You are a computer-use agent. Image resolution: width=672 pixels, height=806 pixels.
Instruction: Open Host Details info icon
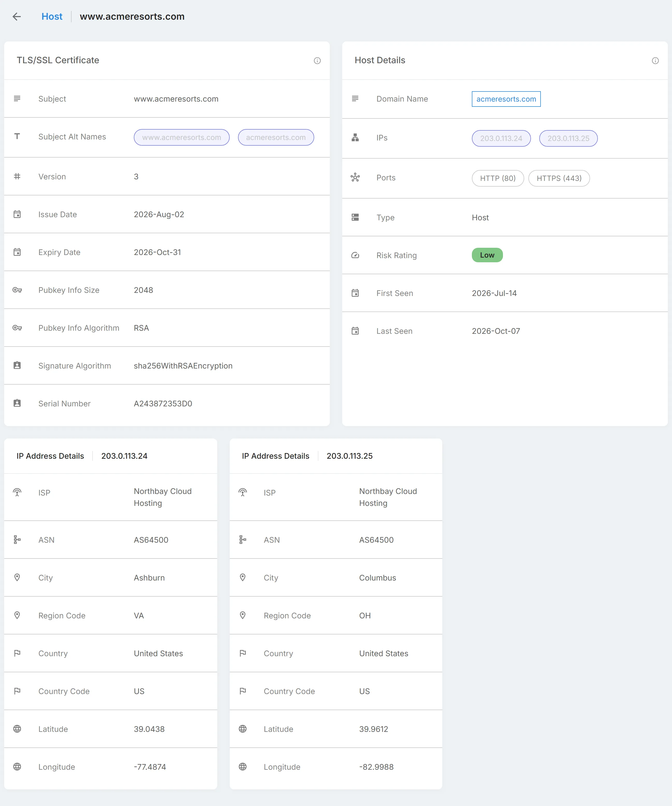655,61
